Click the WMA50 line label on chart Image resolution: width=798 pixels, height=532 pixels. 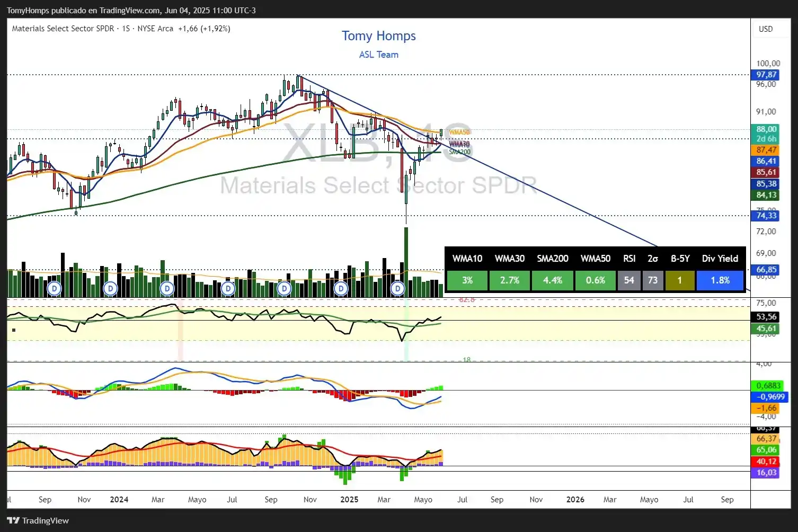click(459, 132)
